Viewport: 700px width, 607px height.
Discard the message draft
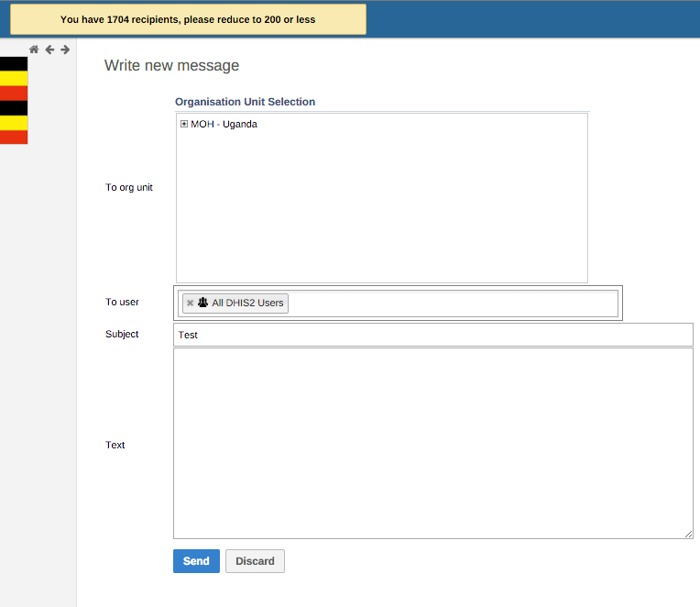point(255,561)
